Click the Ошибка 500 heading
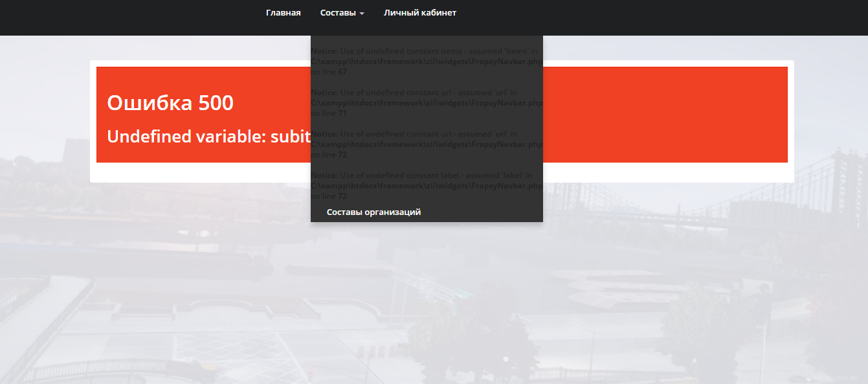Image resolution: width=868 pixels, height=384 pixels. tap(170, 102)
